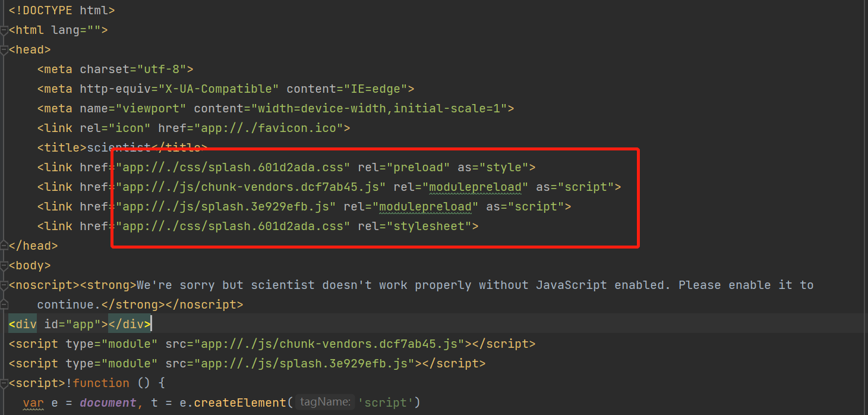Collapse the <body> section in gutter

click(4, 265)
